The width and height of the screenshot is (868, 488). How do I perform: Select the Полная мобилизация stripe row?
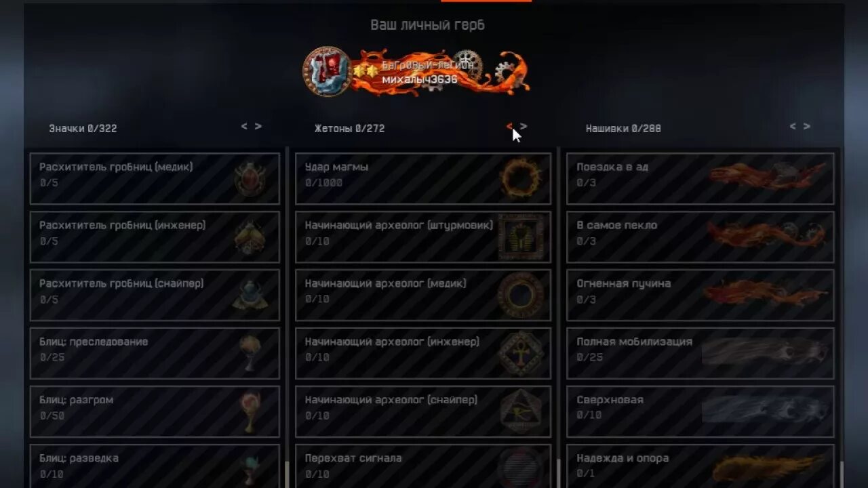(x=700, y=353)
